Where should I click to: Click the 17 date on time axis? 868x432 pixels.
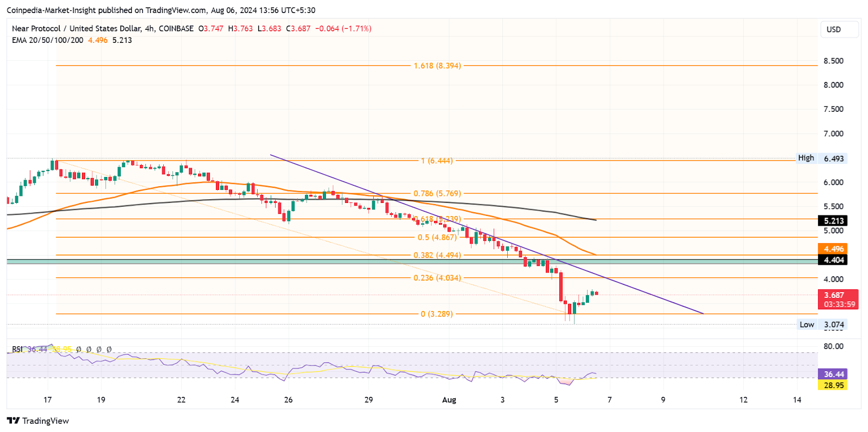[48, 400]
